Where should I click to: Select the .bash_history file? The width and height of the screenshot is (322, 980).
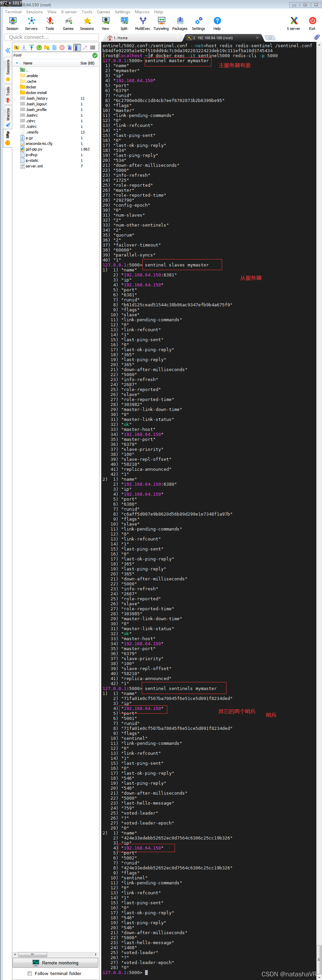34,98
